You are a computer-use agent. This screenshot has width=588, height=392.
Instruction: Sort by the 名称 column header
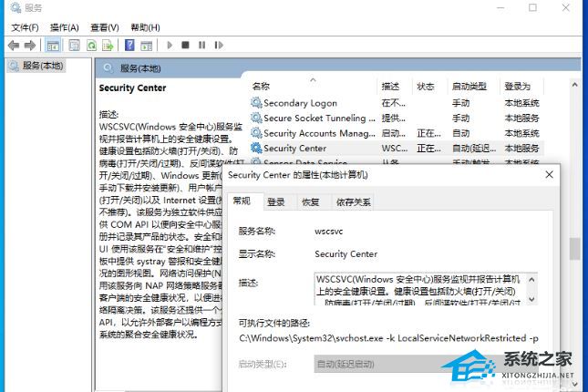313,87
